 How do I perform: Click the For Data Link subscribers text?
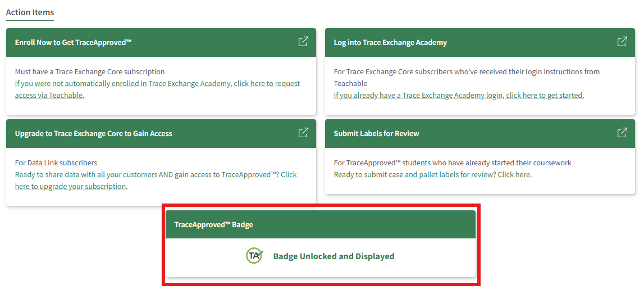point(56,162)
